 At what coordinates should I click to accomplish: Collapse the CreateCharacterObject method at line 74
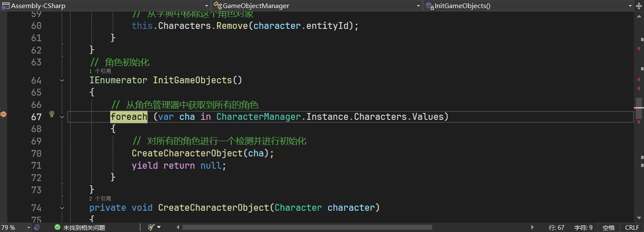tap(63, 208)
